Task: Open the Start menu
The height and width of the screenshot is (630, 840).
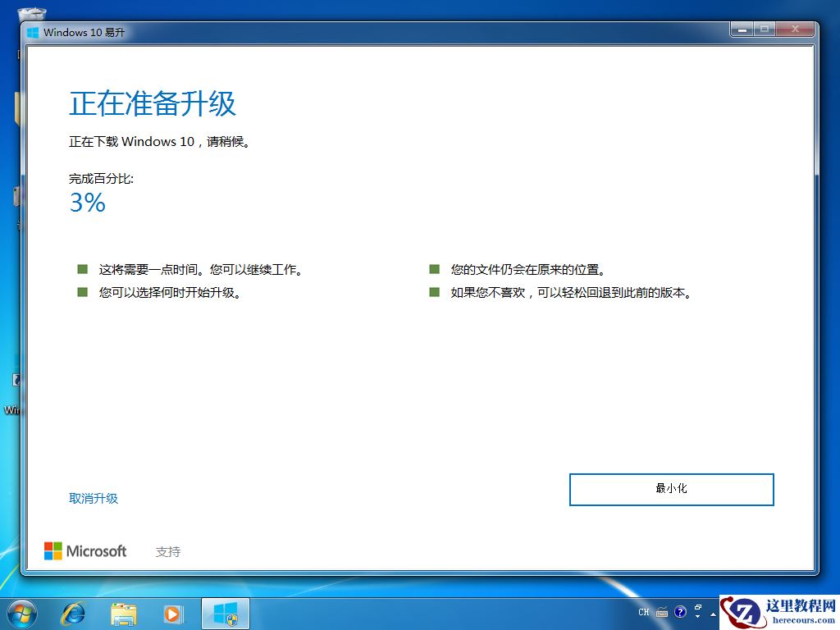Action: point(21,613)
